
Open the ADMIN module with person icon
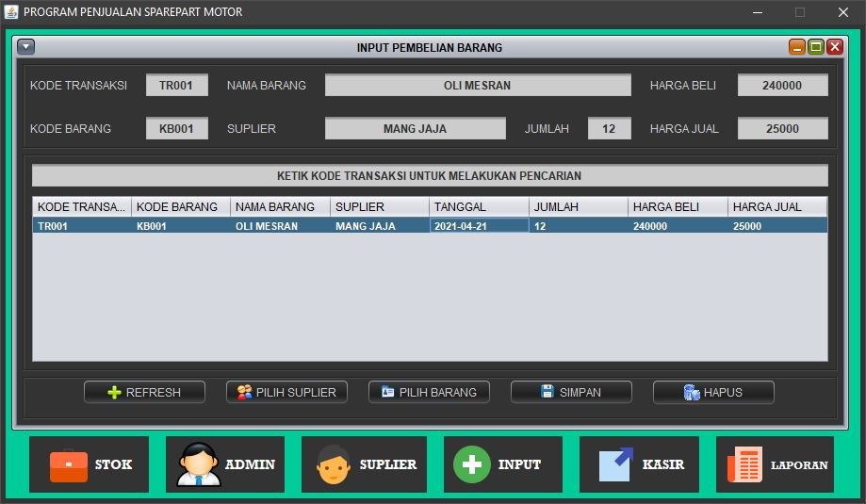(x=225, y=464)
